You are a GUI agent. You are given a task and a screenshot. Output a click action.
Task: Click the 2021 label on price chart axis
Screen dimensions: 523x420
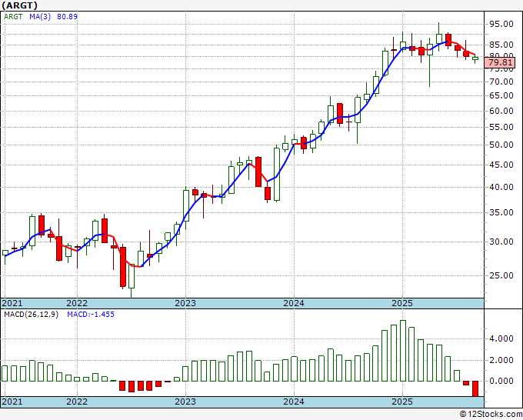coord(12,303)
